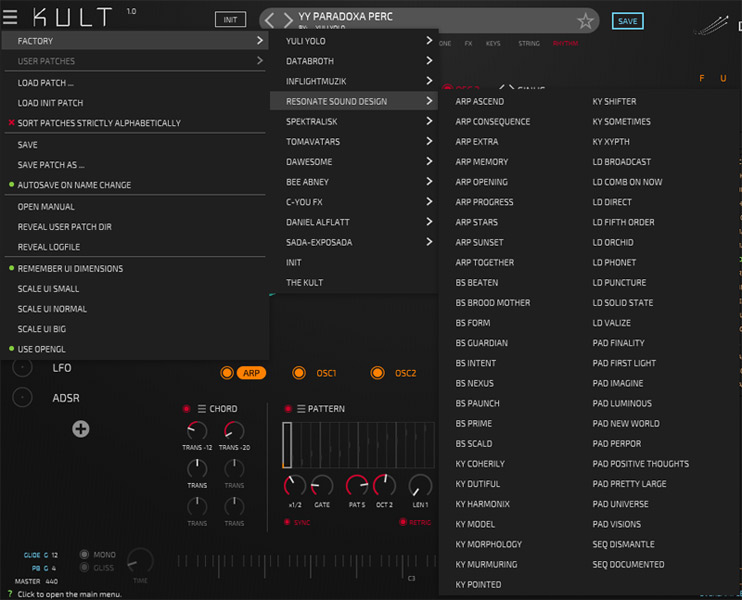This screenshot has height=600, width=742.
Task: Add a new modulator with plus icon
Action: [x=81, y=429]
